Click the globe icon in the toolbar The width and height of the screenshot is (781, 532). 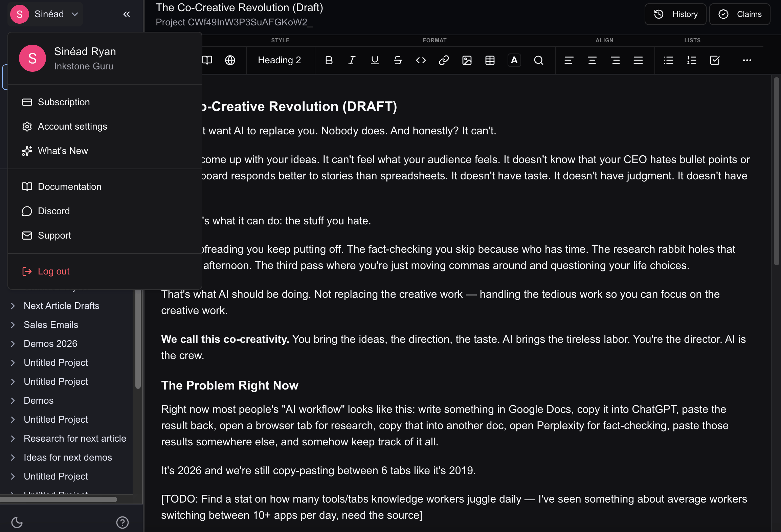tap(230, 60)
